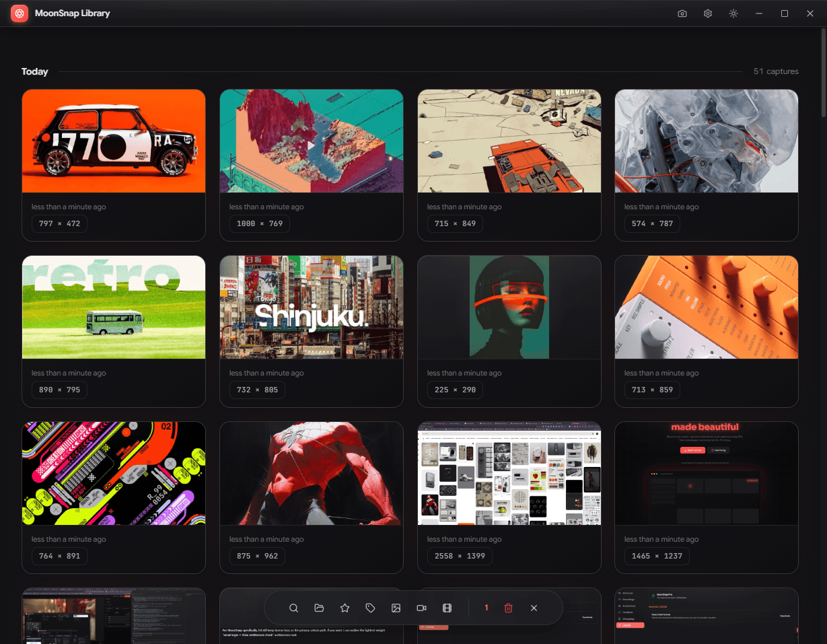
Task: Click the "2558 × 1399" dimension badge
Action: 460,556
